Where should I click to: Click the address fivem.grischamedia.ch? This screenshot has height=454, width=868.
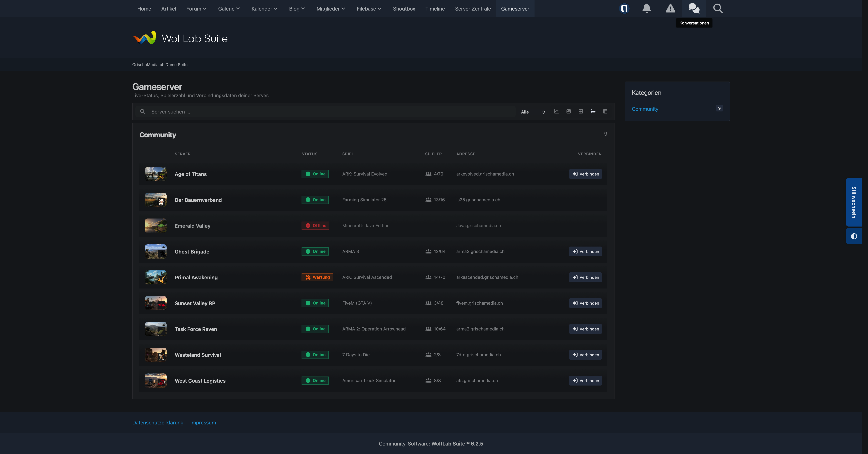(x=480, y=303)
